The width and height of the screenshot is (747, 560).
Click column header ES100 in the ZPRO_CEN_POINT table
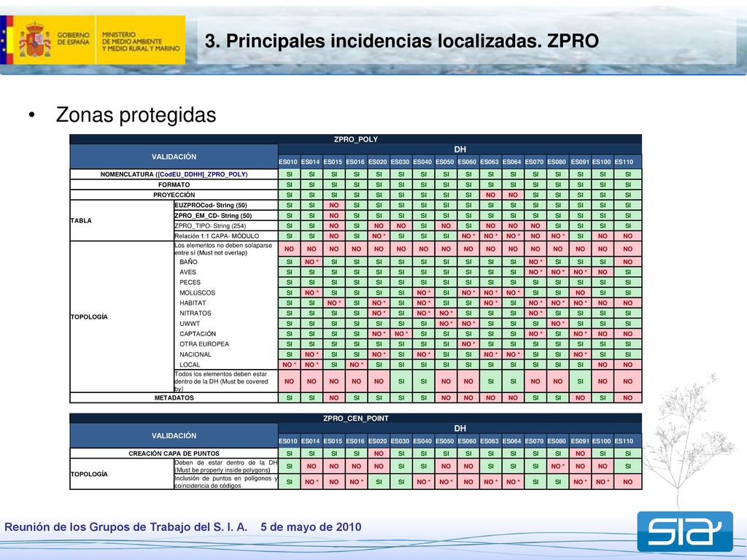pos(602,441)
